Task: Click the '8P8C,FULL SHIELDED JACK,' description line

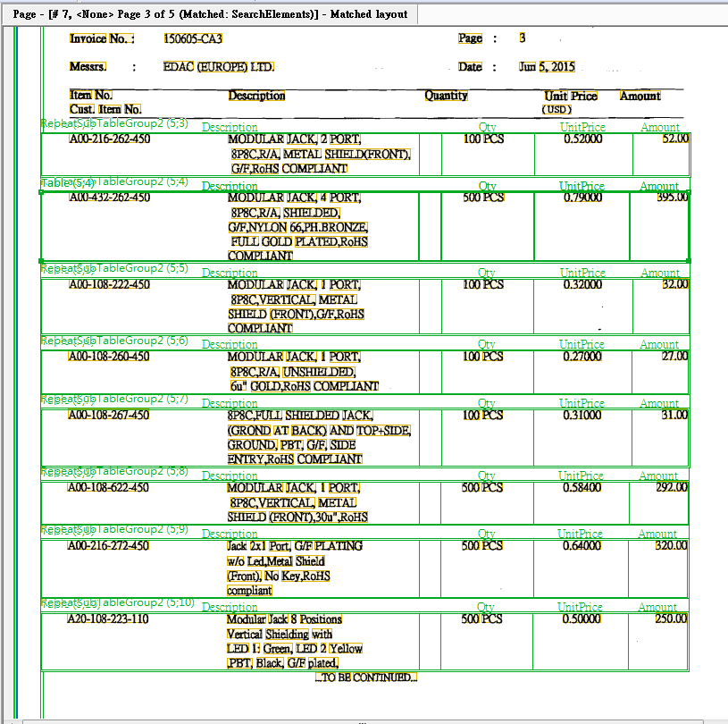Action: tap(300, 416)
